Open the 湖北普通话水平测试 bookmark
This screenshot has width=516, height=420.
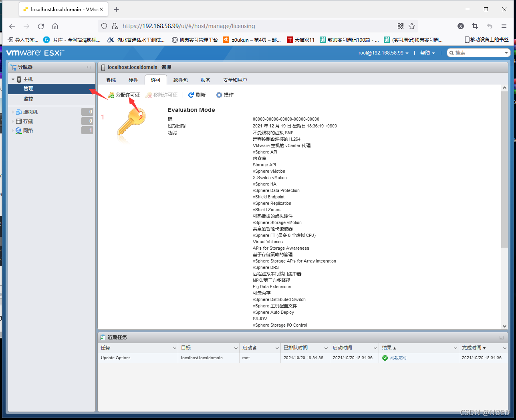coord(136,40)
